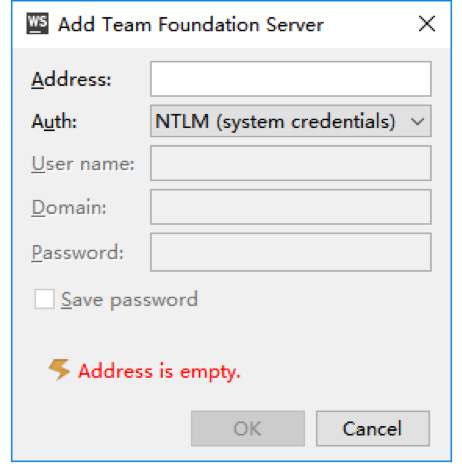This screenshot has width=462, height=472.
Task: Click the User name text field
Action: click(x=291, y=163)
